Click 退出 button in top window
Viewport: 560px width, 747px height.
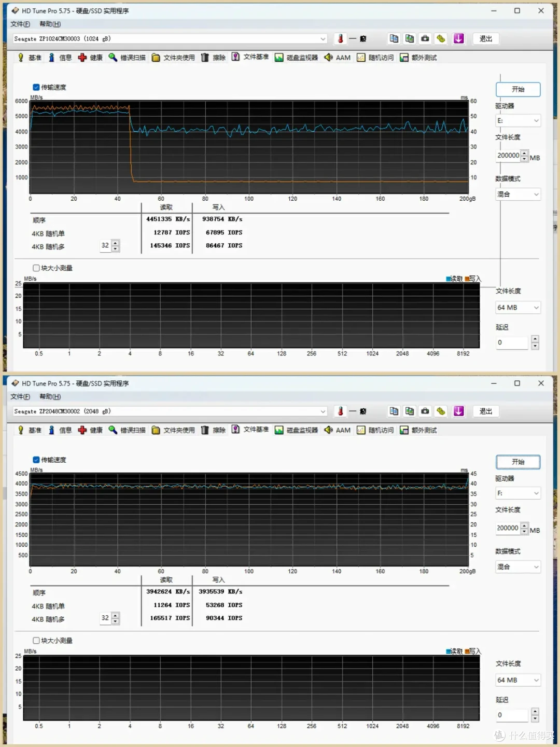(486, 38)
